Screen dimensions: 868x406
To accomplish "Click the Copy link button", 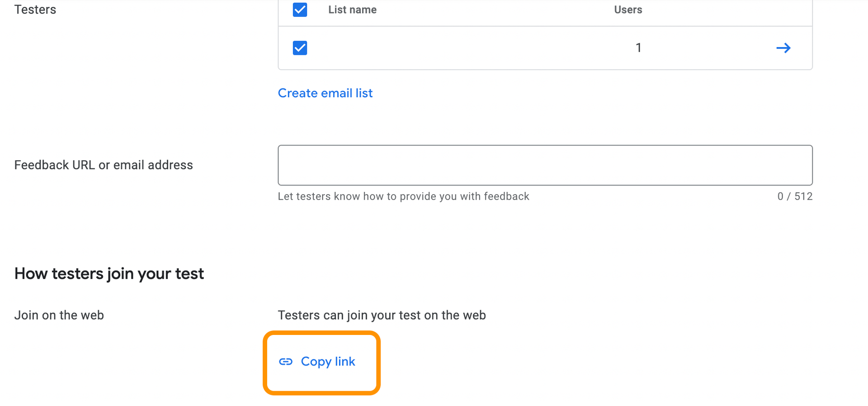I will pyautogui.click(x=321, y=362).
